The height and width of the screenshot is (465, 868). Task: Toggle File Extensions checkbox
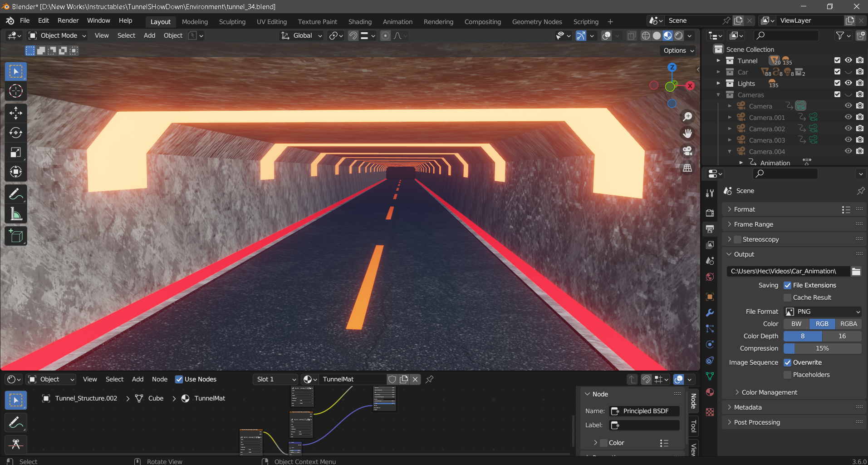(x=788, y=285)
